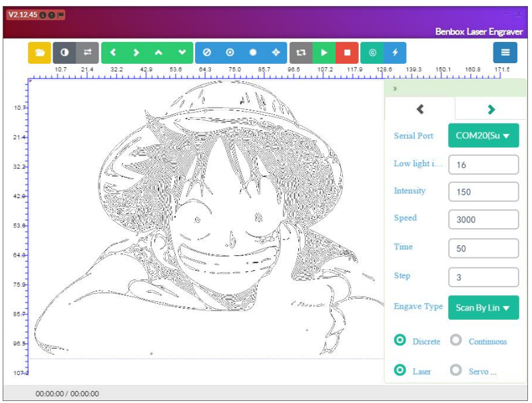Start engraving with green play button
532x403 pixels.
tap(324, 53)
